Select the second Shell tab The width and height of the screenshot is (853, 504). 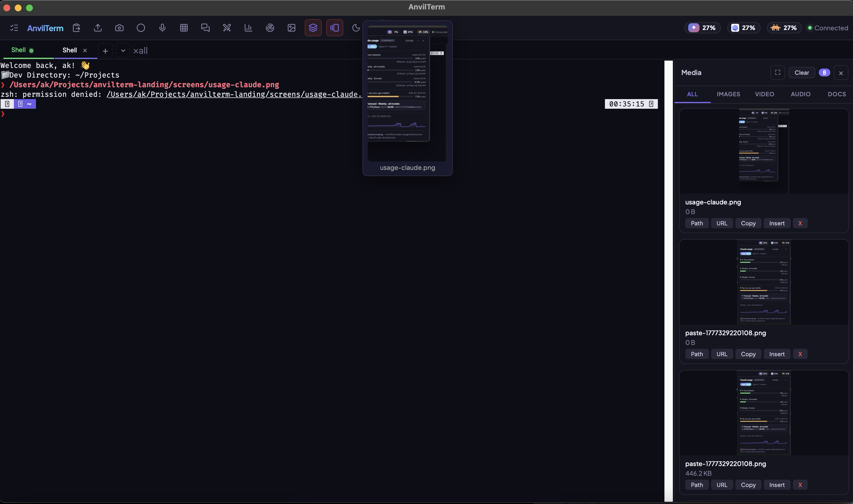pyautogui.click(x=70, y=50)
